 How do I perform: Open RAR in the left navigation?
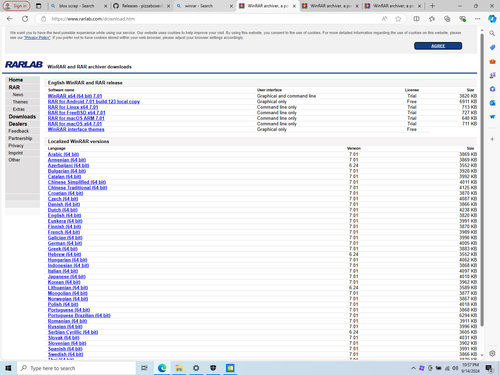tap(14, 87)
